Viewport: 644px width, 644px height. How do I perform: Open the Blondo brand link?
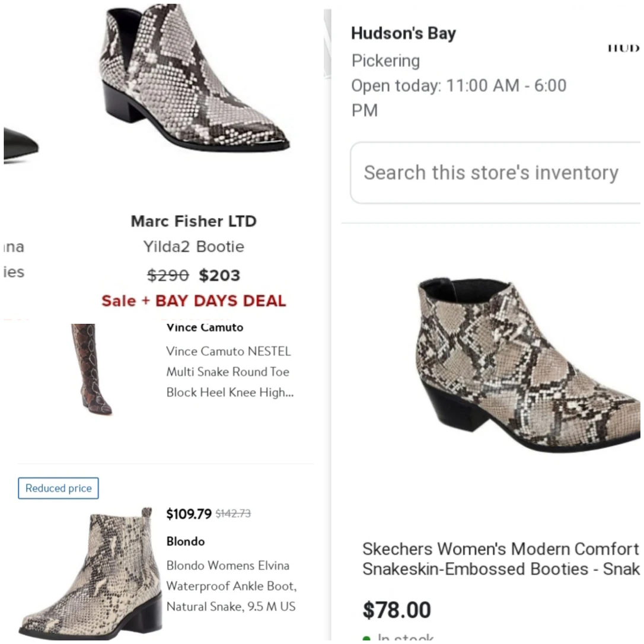tap(185, 541)
